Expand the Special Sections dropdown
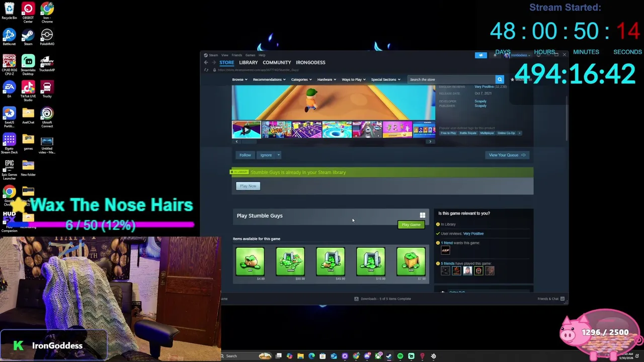The height and width of the screenshot is (362, 644). point(385,79)
